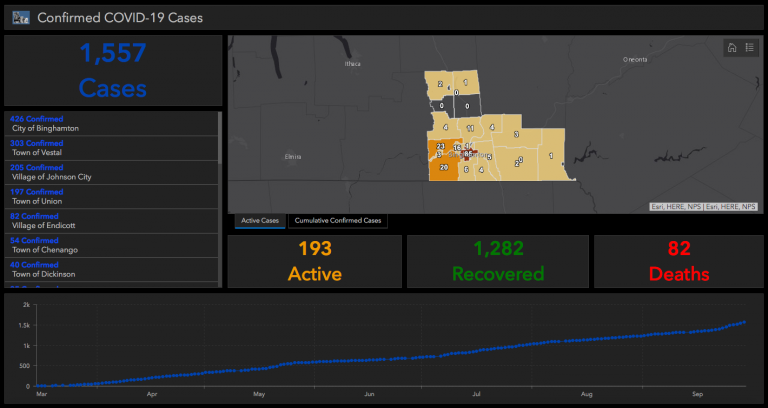The height and width of the screenshot is (408, 768).
Task: Click the map region labeled 11
Action: pos(470,129)
